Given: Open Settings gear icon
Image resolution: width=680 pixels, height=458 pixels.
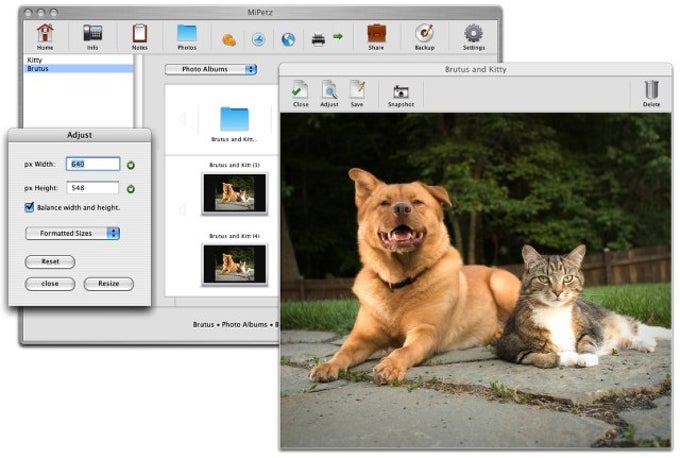Looking at the screenshot, I should [474, 37].
